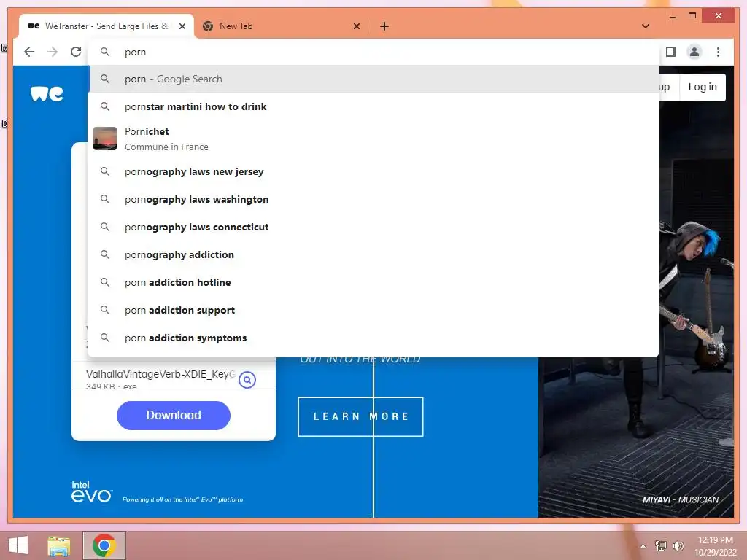Click 'Powering it all on the Intel Evo platform' text
The width and height of the screenshot is (747, 560).
(x=182, y=499)
